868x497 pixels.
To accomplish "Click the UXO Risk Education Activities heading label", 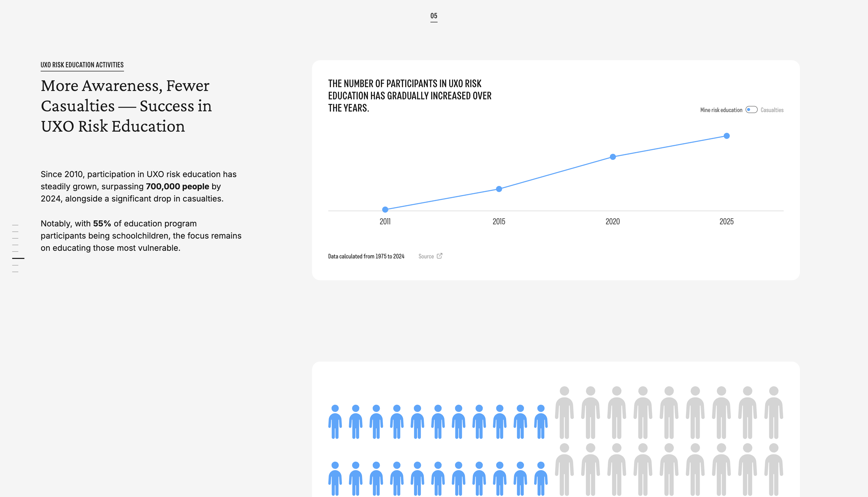I will (x=82, y=65).
